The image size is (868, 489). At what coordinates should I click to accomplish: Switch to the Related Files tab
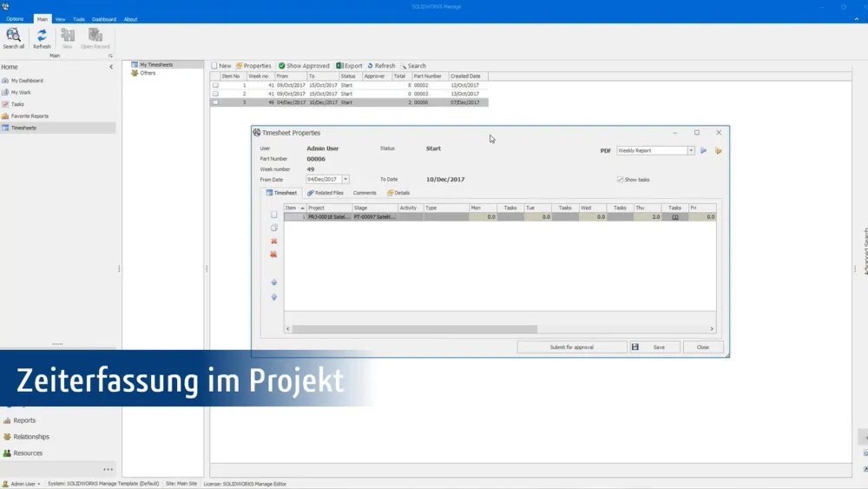pos(325,194)
